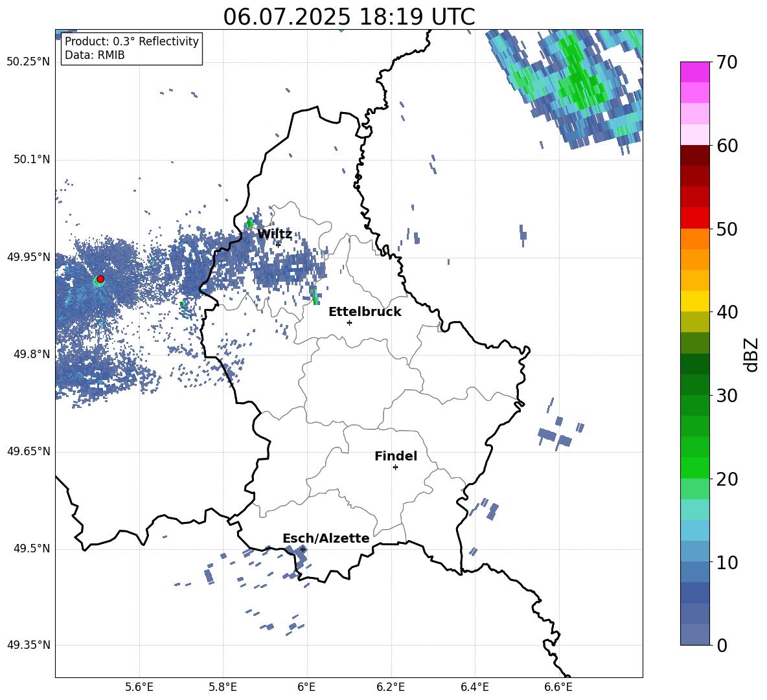Viewport: 767px width, 700px height.
Task: Click the 49.8°N latitude label
Action: pyautogui.click(x=32, y=354)
